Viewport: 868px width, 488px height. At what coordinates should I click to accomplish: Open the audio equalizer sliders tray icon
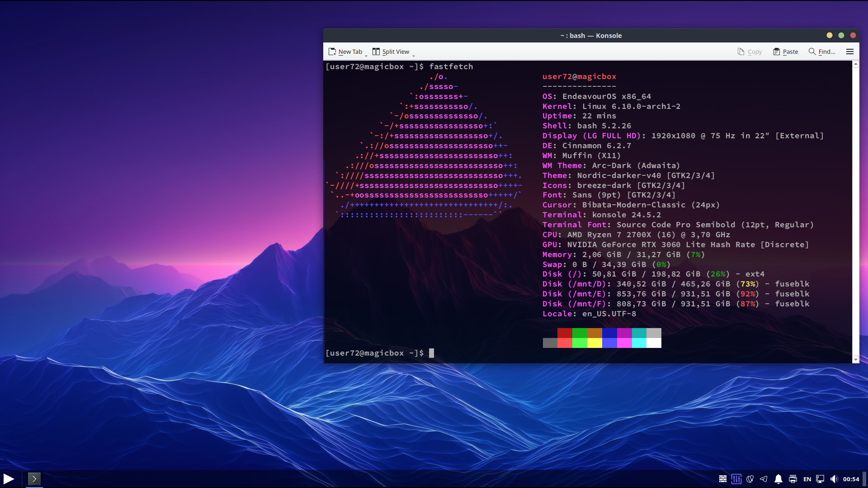point(736,479)
